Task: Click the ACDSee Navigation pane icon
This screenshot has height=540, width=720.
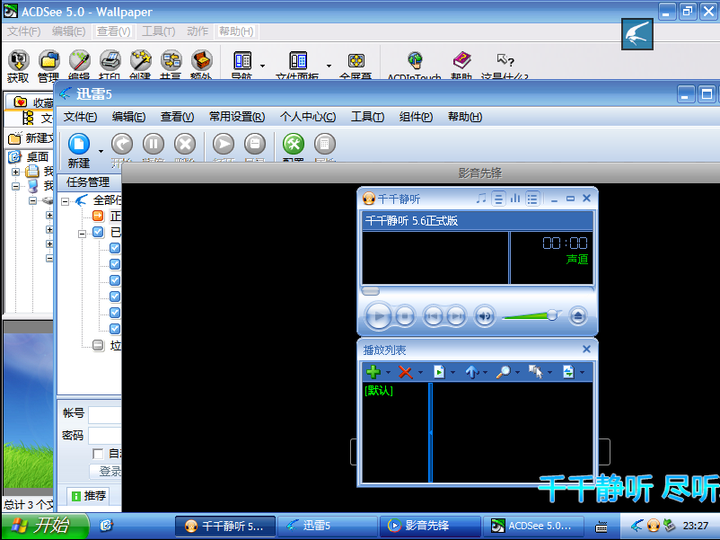Action: pos(242,60)
